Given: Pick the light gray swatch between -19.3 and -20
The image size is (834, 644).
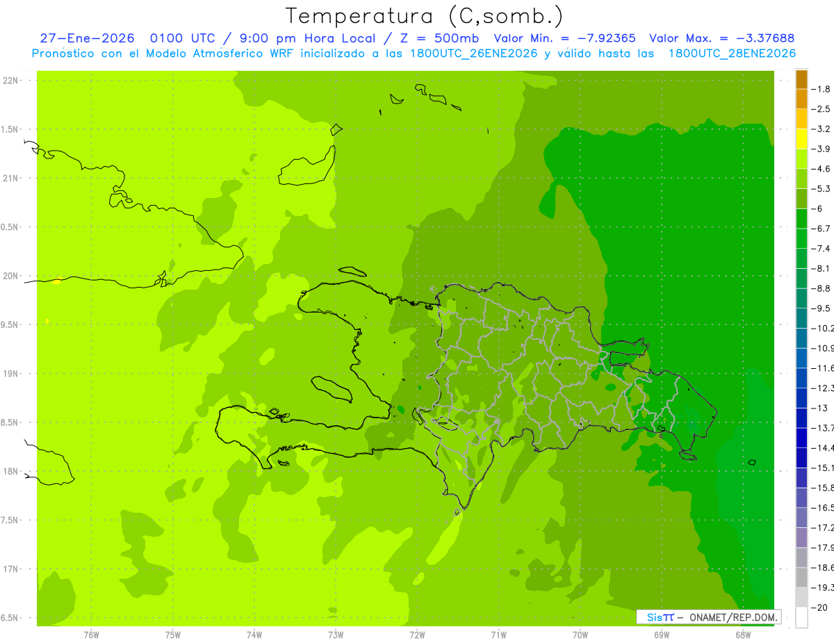Looking at the screenshot, I should (801, 597).
